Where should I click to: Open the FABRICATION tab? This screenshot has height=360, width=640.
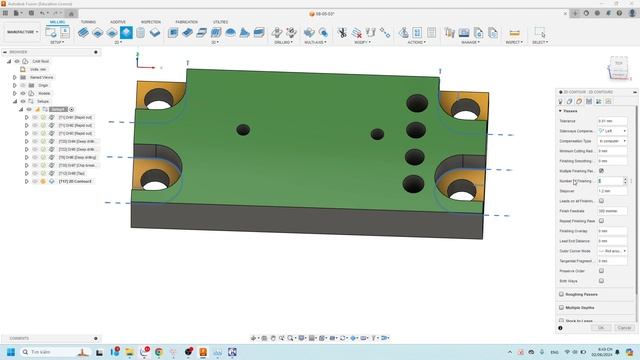click(x=187, y=22)
